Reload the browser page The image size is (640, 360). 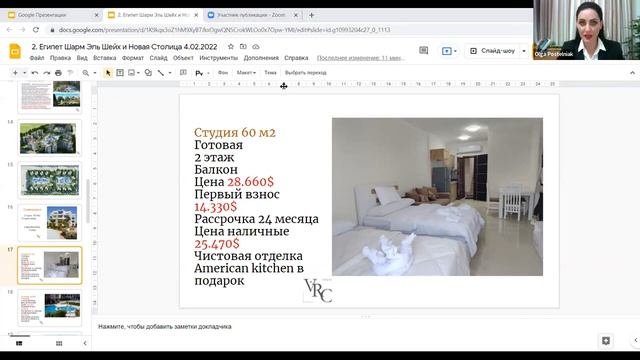point(36,30)
